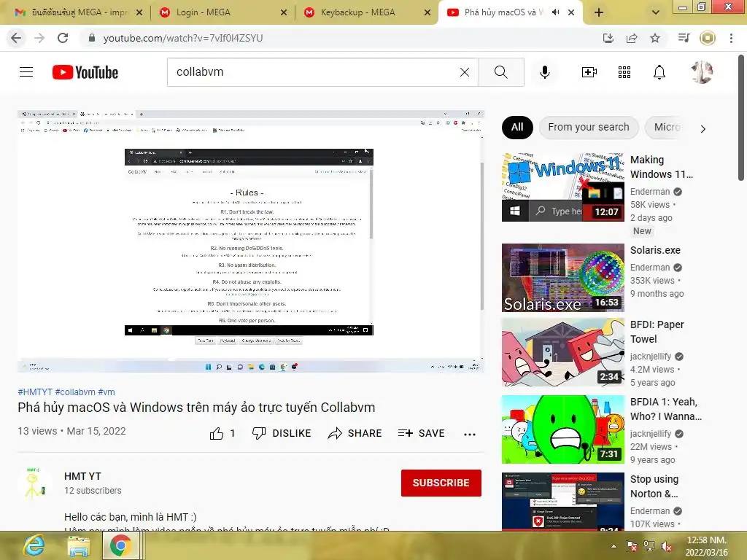This screenshot has width=747, height=560.
Task: Switch to Login - MEGA tab
Action: pyautogui.click(x=223, y=12)
